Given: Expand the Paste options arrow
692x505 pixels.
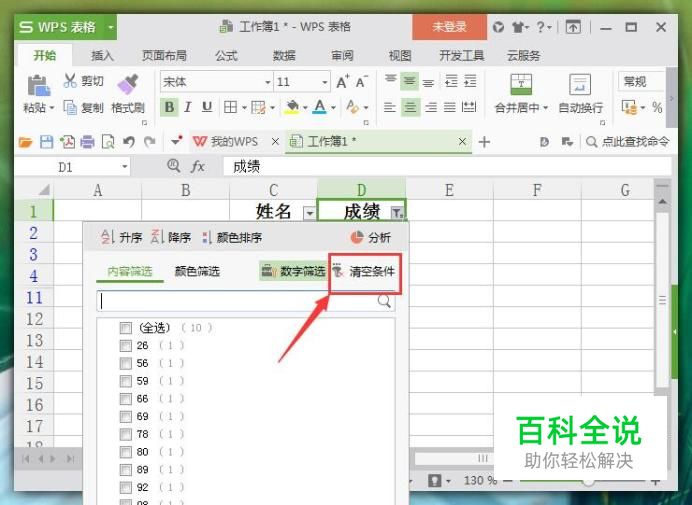Looking at the screenshot, I should point(52,108).
